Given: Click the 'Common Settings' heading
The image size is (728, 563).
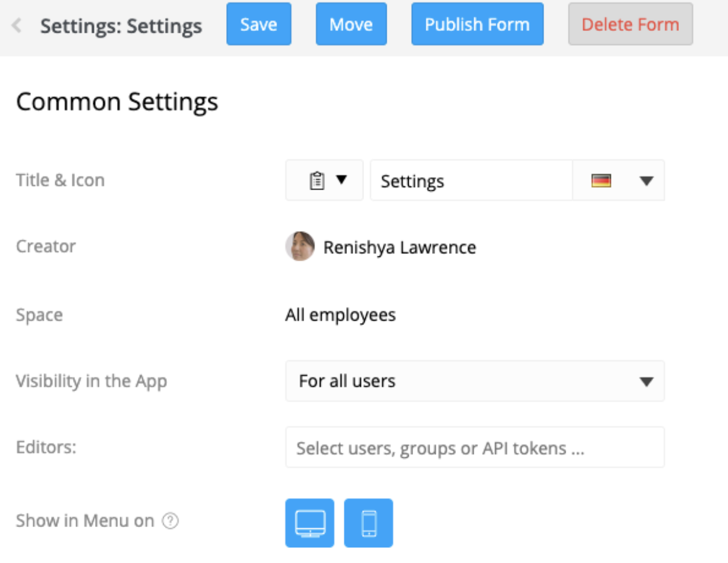Looking at the screenshot, I should coord(117,101).
